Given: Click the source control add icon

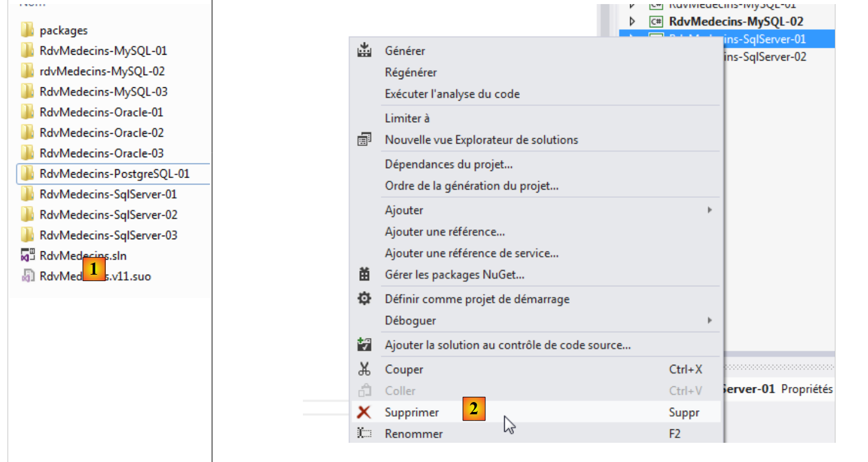Looking at the screenshot, I should pyautogui.click(x=365, y=344).
